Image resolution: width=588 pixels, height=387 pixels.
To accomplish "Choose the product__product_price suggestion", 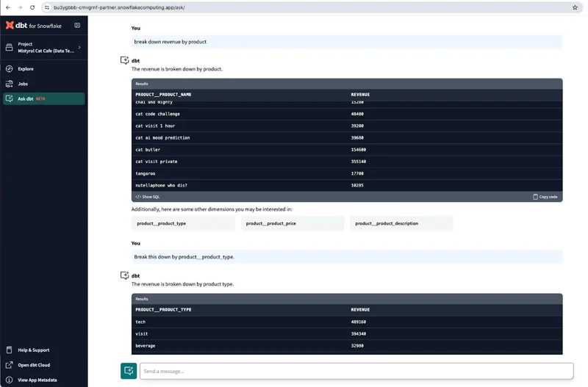I will click(293, 223).
